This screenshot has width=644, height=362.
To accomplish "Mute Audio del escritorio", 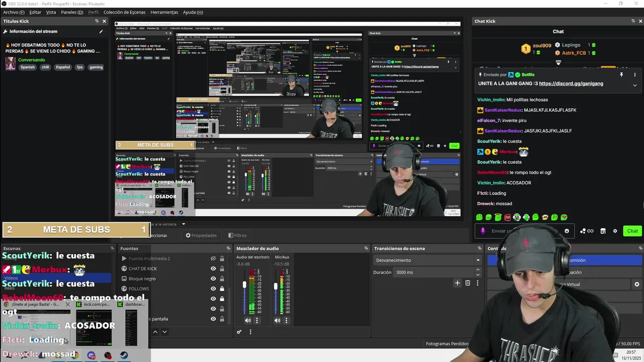I will 248,320.
